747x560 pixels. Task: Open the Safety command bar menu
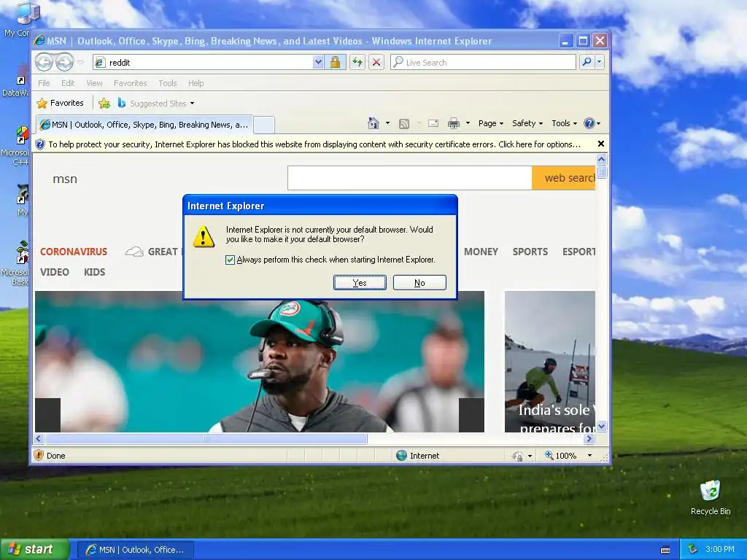coord(527,123)
